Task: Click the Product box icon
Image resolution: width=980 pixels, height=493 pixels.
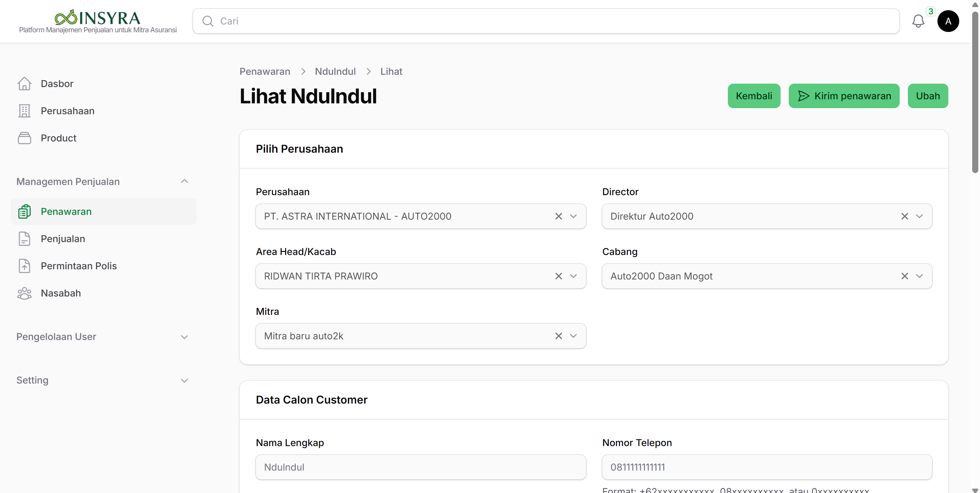Action: point(24,138)
